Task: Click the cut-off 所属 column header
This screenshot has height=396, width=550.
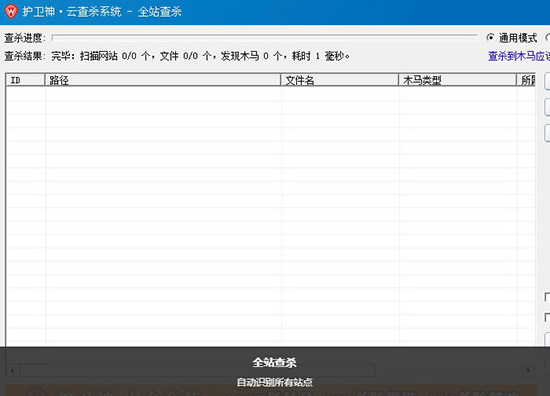Action: [526, 80]
